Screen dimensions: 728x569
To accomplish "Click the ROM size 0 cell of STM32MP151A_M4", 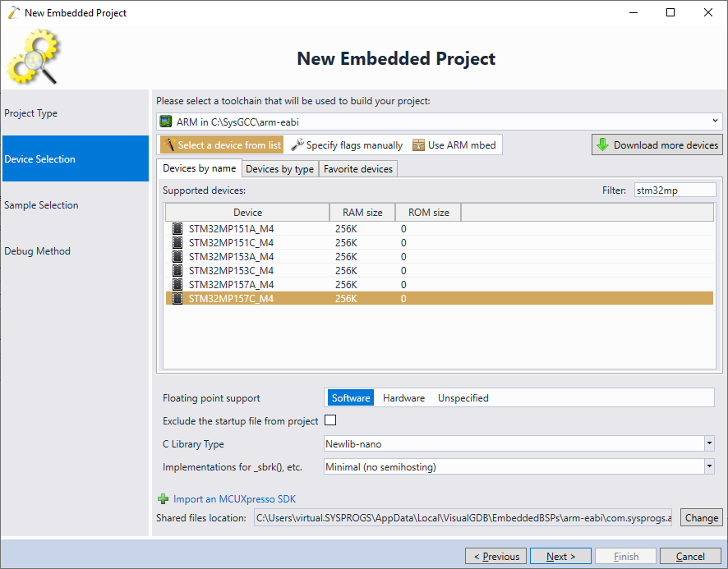I will (x=403, y=229).
